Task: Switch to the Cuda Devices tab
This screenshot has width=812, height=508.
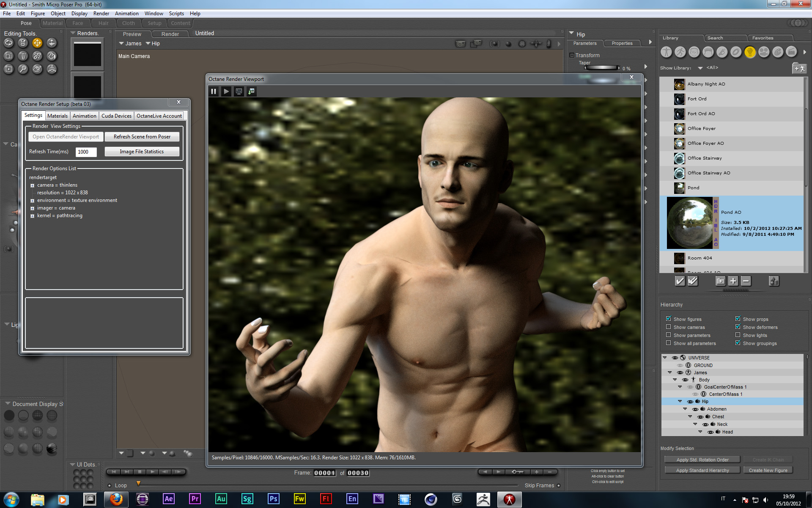Action: (116, 116)
